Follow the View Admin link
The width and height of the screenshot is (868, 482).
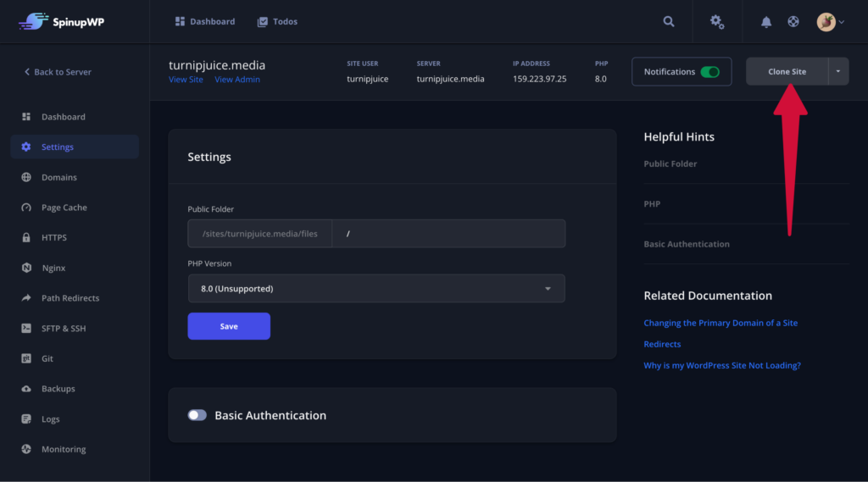[237, 79]
